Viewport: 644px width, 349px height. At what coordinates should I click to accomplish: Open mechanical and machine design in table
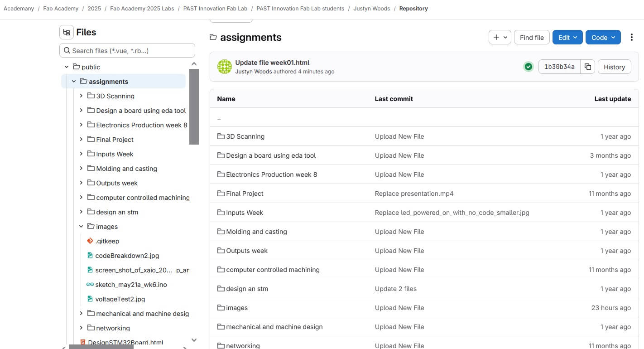[274, 327]
